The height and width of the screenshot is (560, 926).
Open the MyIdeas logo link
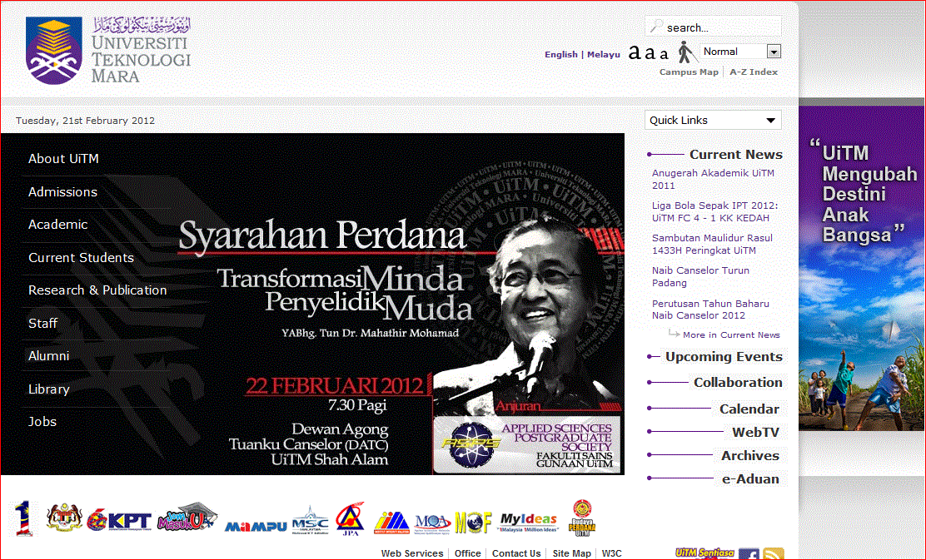click(529, 523)
